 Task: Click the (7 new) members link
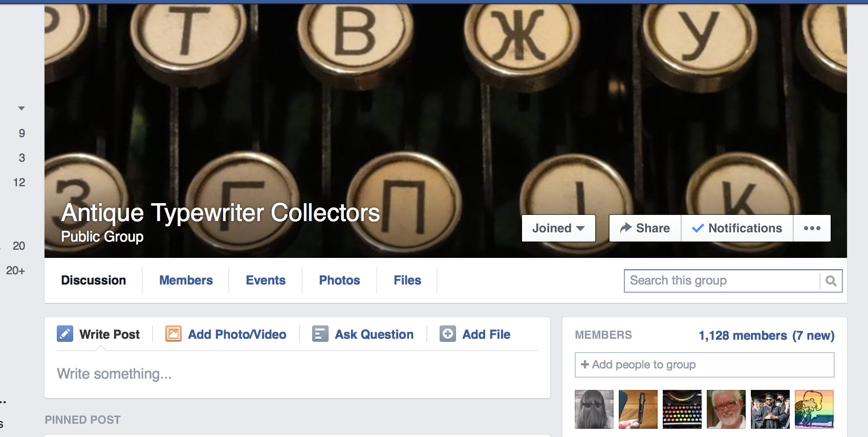coord(813,336)
